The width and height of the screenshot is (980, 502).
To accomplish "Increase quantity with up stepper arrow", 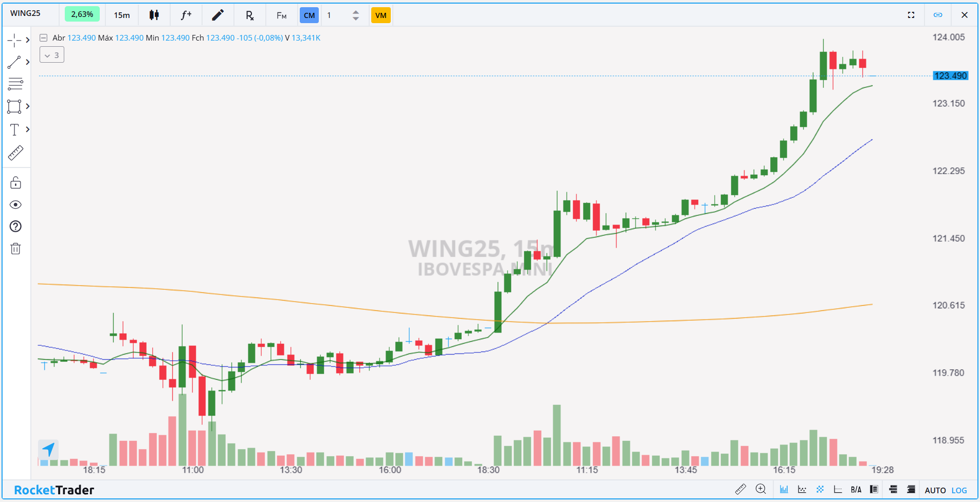I will tap(356, 12).
